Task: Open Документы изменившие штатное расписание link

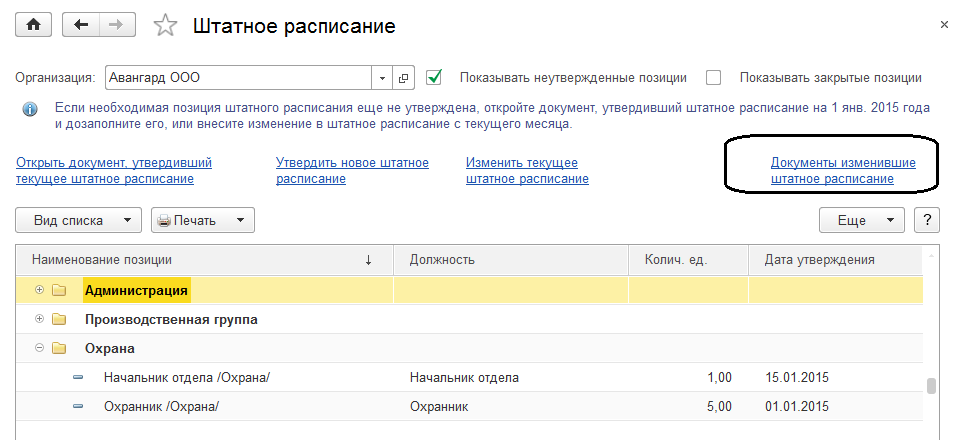Action: click(x=842, y=170)
